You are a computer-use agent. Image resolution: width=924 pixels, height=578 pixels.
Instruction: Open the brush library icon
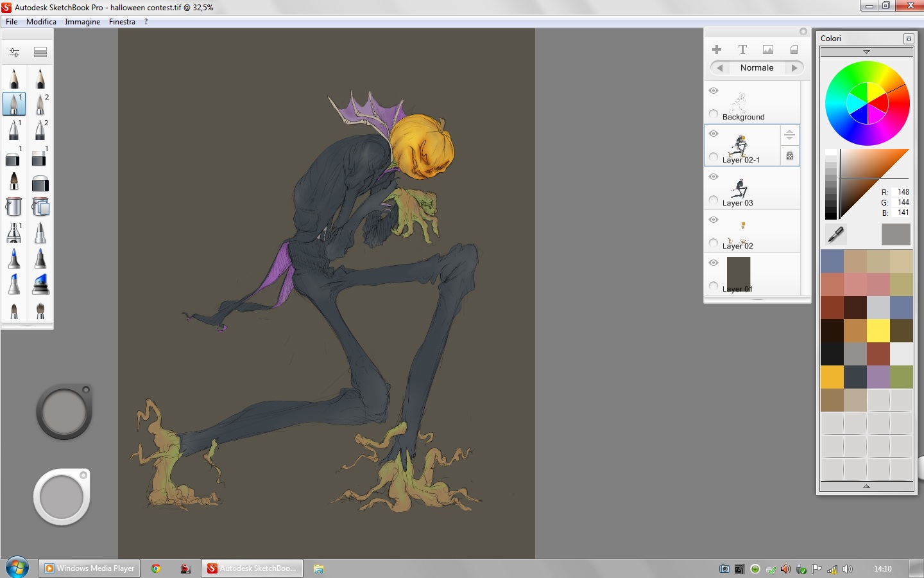(x=40, y=52)
